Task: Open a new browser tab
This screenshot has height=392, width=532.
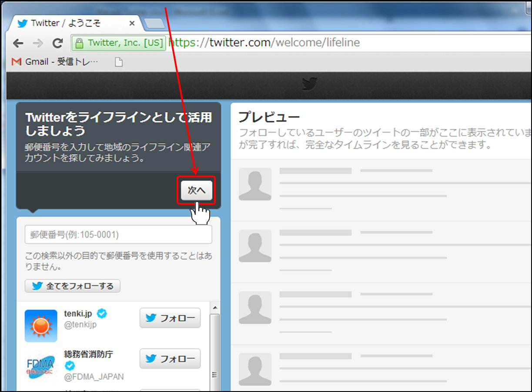Action: 154,23
